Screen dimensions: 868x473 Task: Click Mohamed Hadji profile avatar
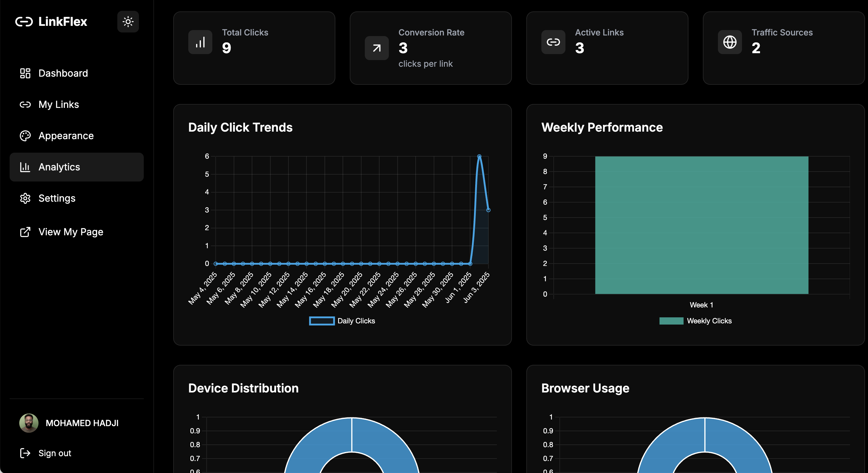click(29, 423)
